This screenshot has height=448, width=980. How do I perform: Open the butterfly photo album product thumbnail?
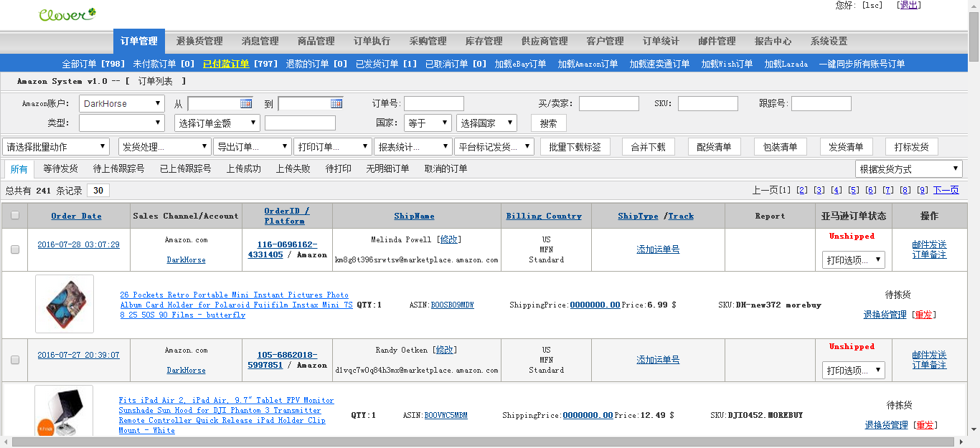pos(65,304)
